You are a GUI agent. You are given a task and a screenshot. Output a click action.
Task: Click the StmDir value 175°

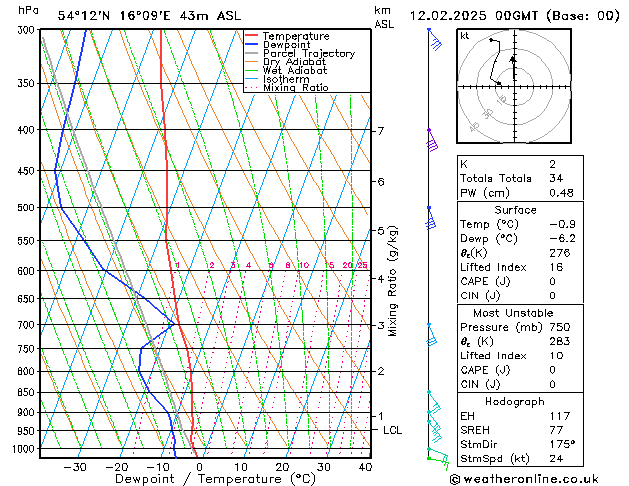click(562, 445)
